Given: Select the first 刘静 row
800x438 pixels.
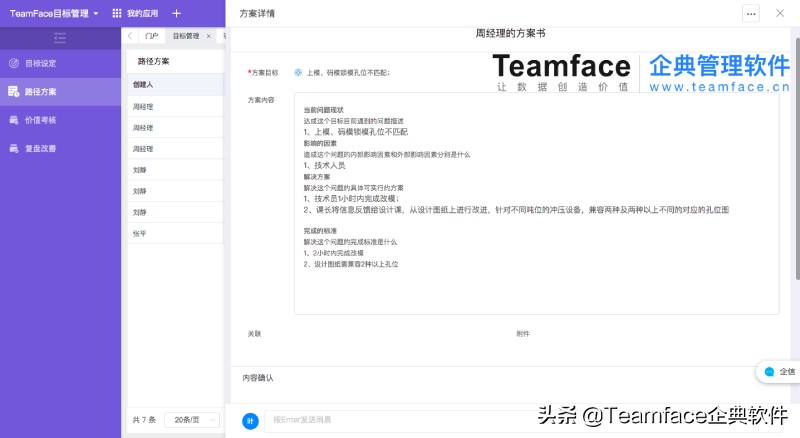Looking at the screenshot, I should coord(176,170).
